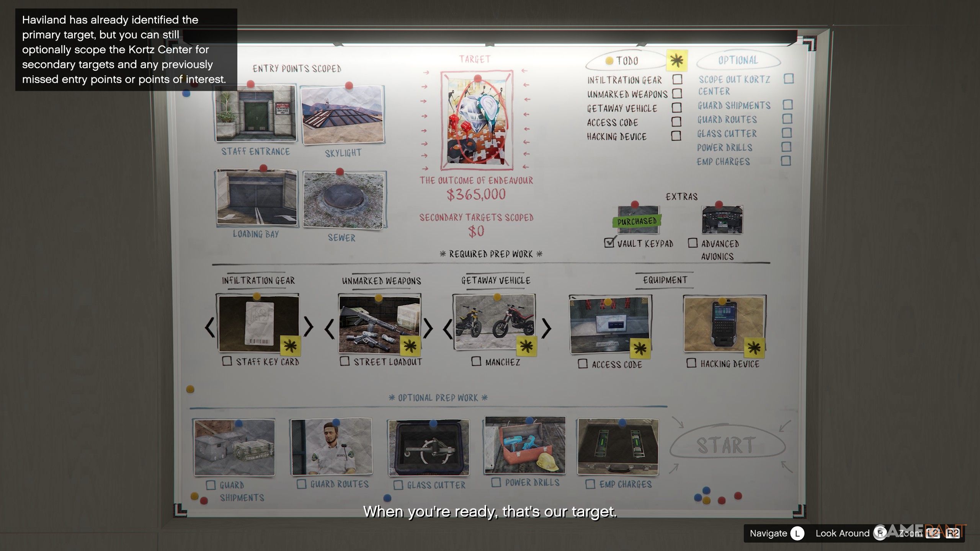Tick the Power Drills optional list checkbox
Viewport: 980px width, 551px height.
787,147
